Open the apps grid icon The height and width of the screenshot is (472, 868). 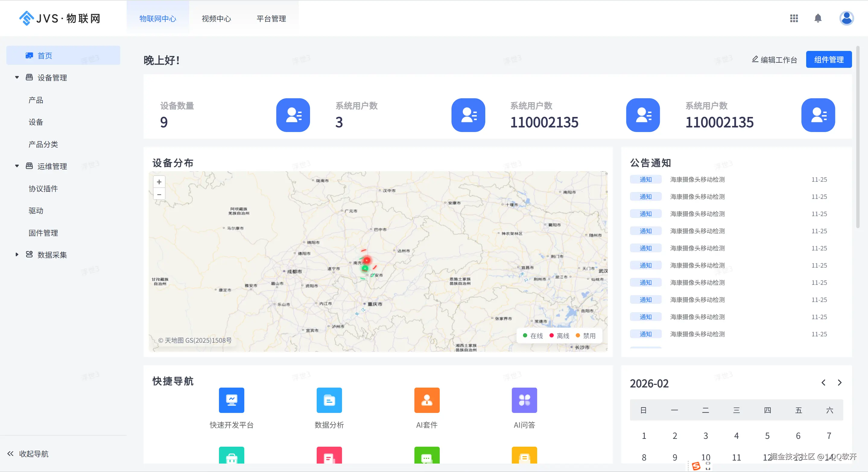click(x=794, y=18)
